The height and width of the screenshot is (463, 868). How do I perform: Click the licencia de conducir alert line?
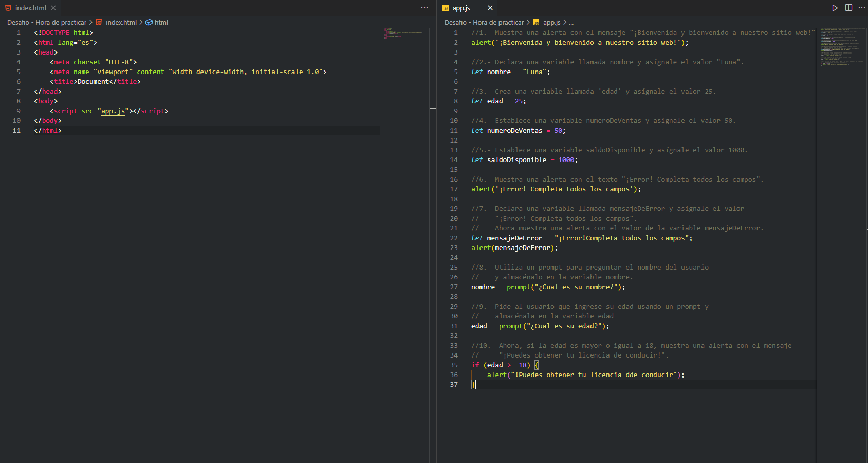click(586, 375)
